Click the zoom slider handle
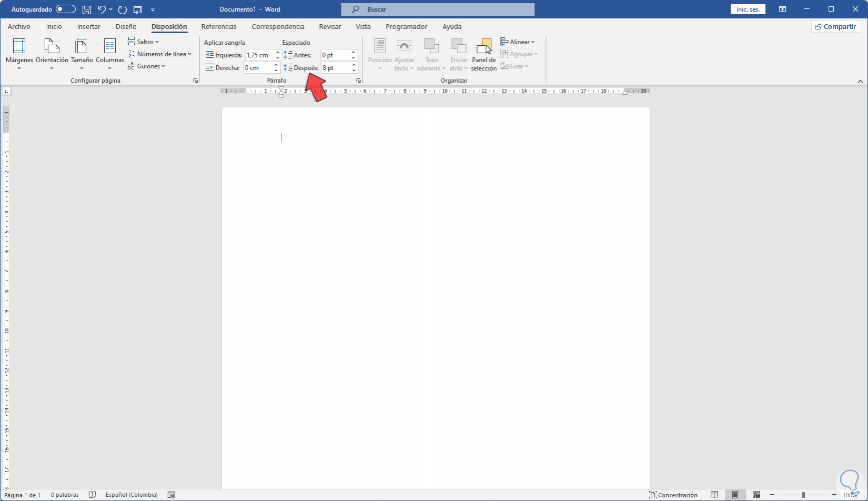The height and width of the screenshot is (501, 868). pos(803,495)
